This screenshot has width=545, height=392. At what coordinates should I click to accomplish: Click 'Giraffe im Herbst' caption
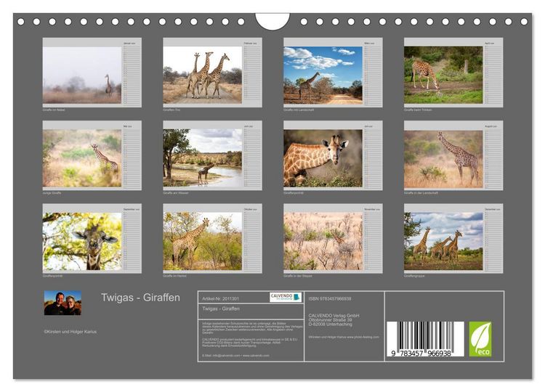175,276
